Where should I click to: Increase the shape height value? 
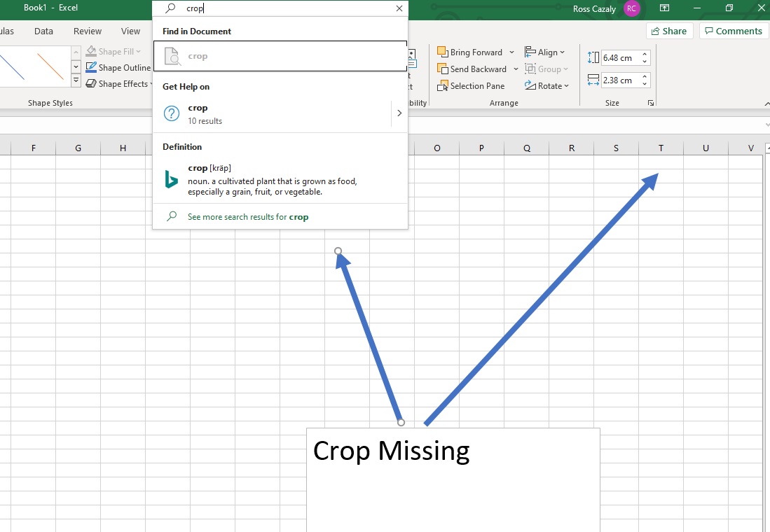coord(645,54)
